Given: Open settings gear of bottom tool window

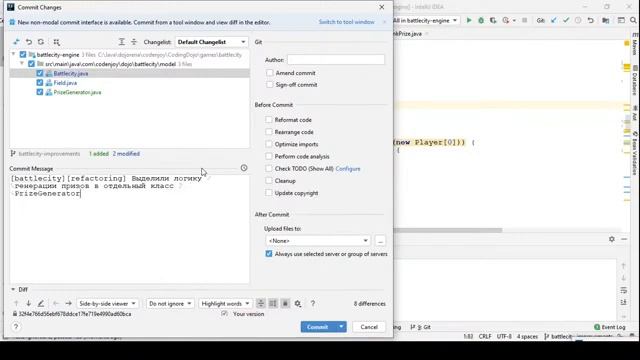Looking at the screenshot, I should (x=611, y=239).
